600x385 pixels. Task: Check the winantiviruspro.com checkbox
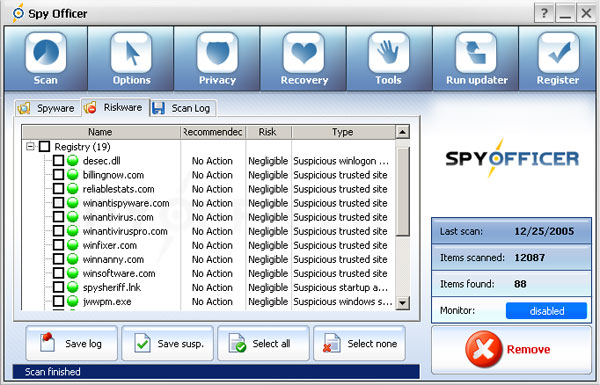pyautogui.click(x=58, y=231)
